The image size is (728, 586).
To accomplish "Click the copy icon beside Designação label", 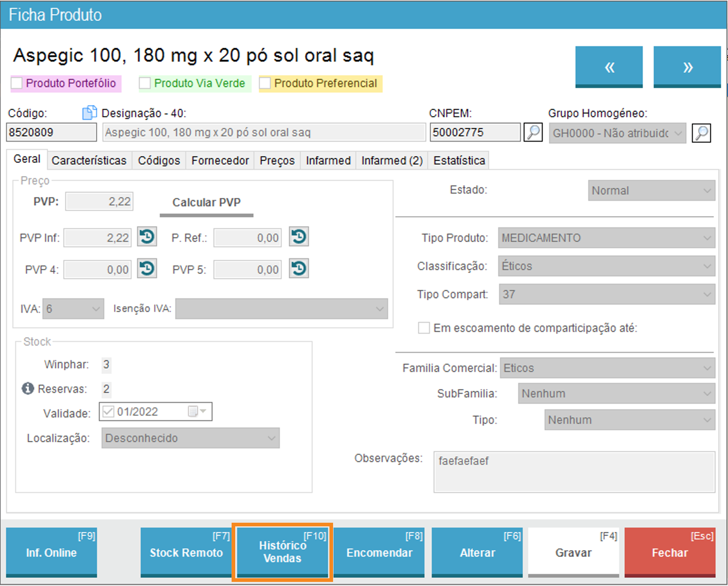I will (89, 112).
